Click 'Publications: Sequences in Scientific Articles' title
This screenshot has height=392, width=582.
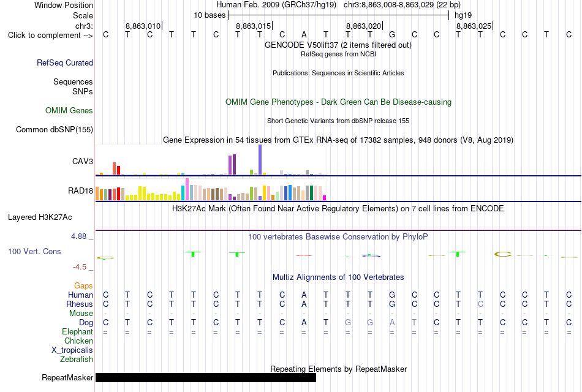pos(338,73)
